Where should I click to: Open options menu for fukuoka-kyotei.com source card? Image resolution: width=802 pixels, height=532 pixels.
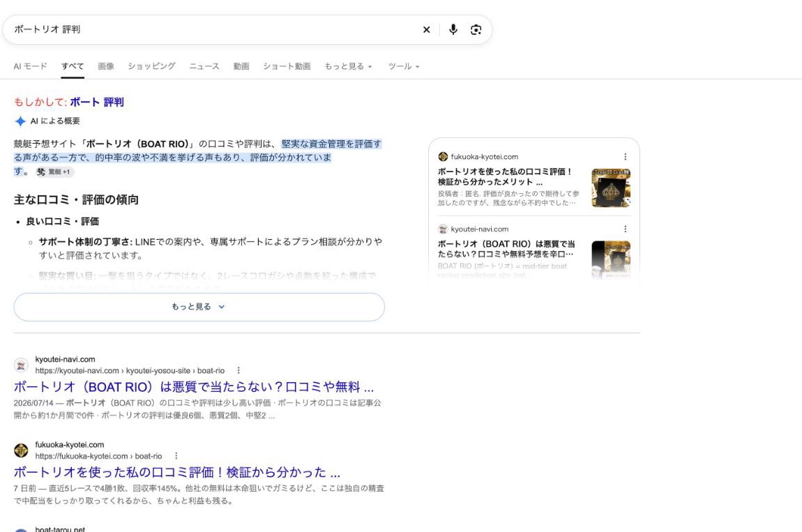pyautogui.click(x=625, y=156)
